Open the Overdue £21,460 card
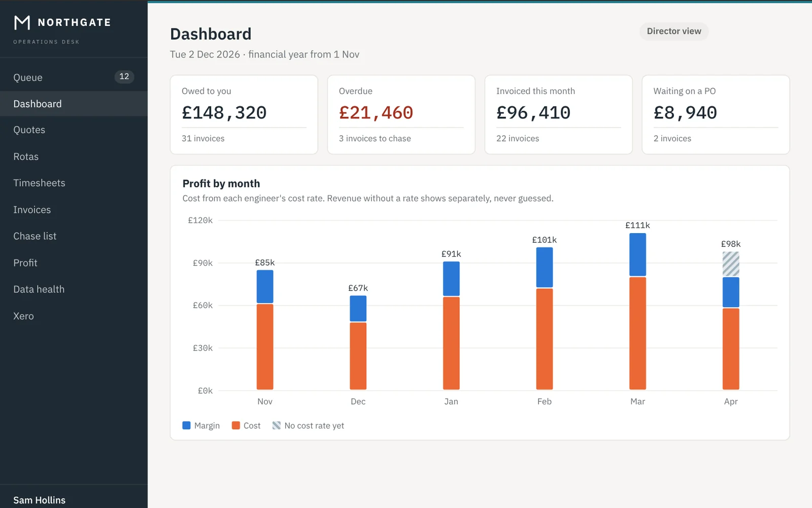Image resolution: width=812 pixels, height=508 pixels. pos(401,115)
